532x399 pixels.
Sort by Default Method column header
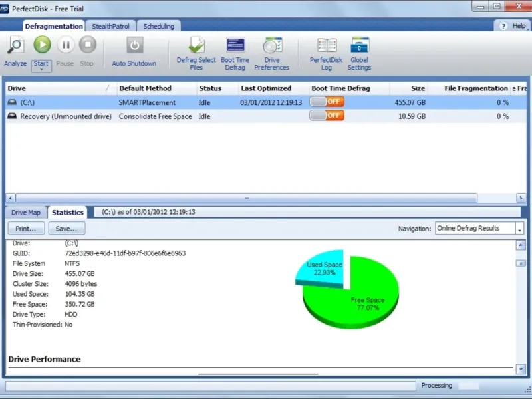[156, 88]
